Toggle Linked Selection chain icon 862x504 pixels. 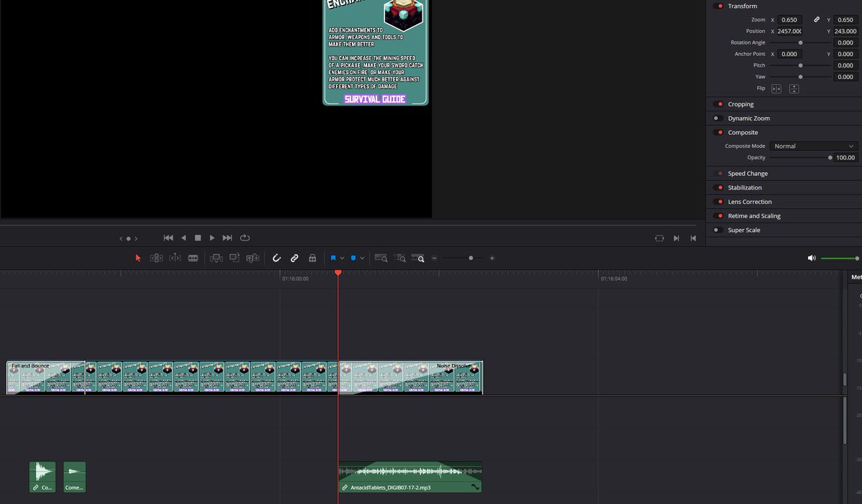pos(295,258)
